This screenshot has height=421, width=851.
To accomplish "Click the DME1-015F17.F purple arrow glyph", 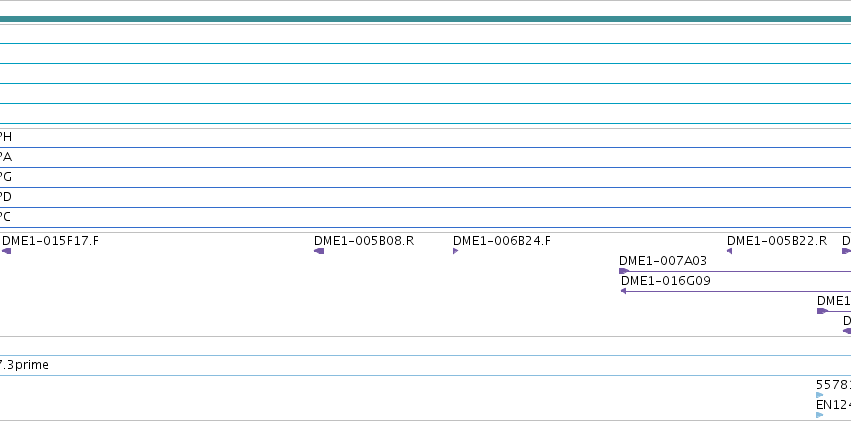I will tap(7, 251).
